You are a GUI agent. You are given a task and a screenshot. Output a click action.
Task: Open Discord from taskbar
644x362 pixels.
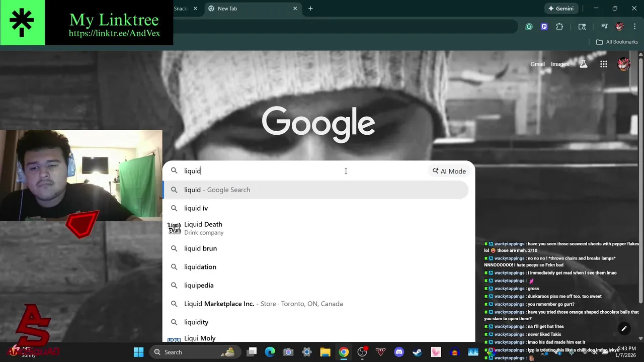click(x=399, y=352)
